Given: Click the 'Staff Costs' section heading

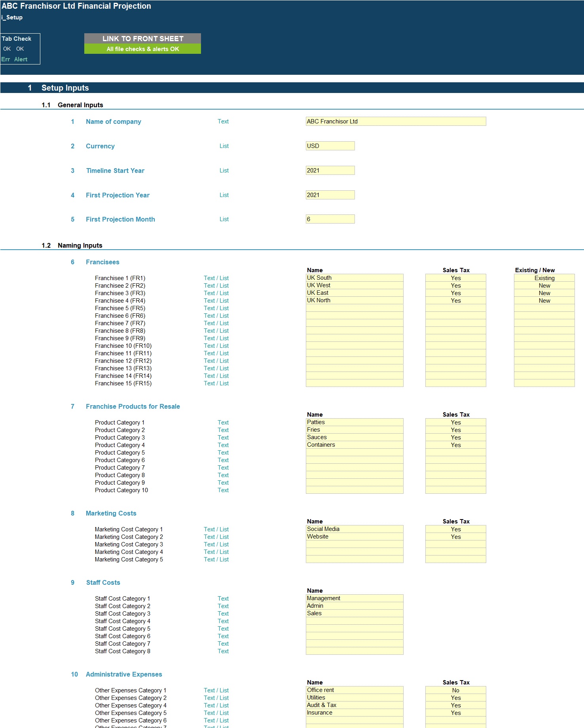Looking at the screenshot, I should click(103, 582).
